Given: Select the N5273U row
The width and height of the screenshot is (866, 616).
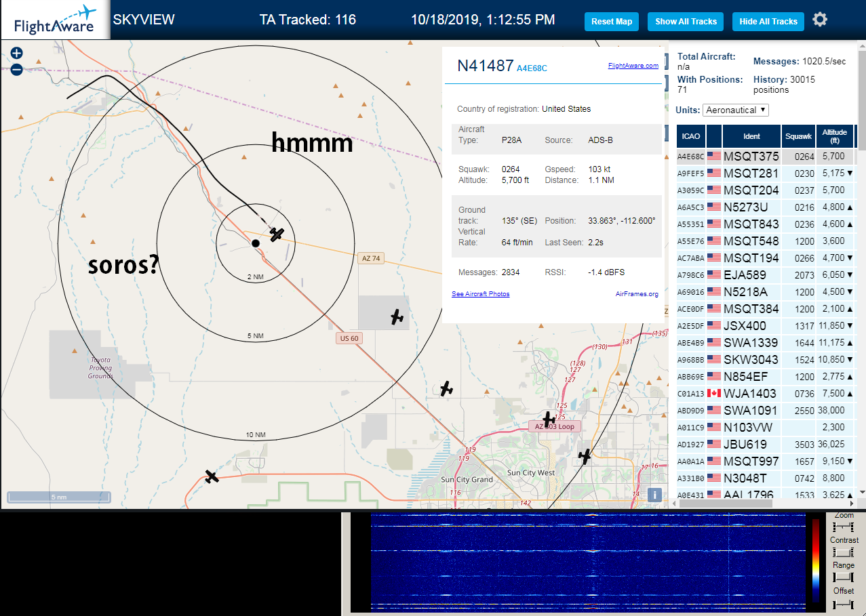Looking at the screenshot, I should tap(766, 207).
